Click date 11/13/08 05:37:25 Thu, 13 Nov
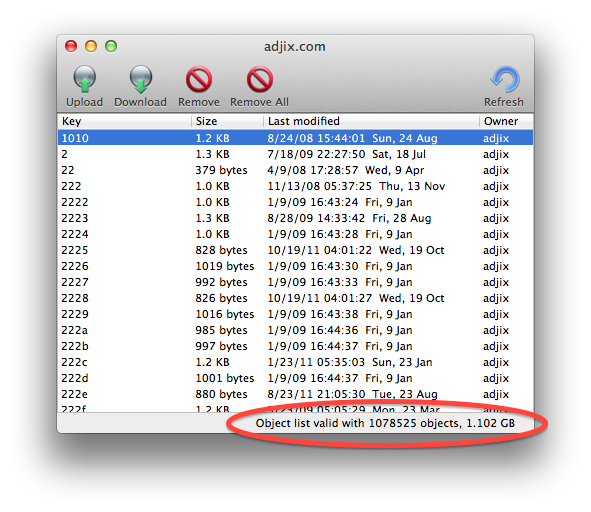 click(x=356, y=186)
